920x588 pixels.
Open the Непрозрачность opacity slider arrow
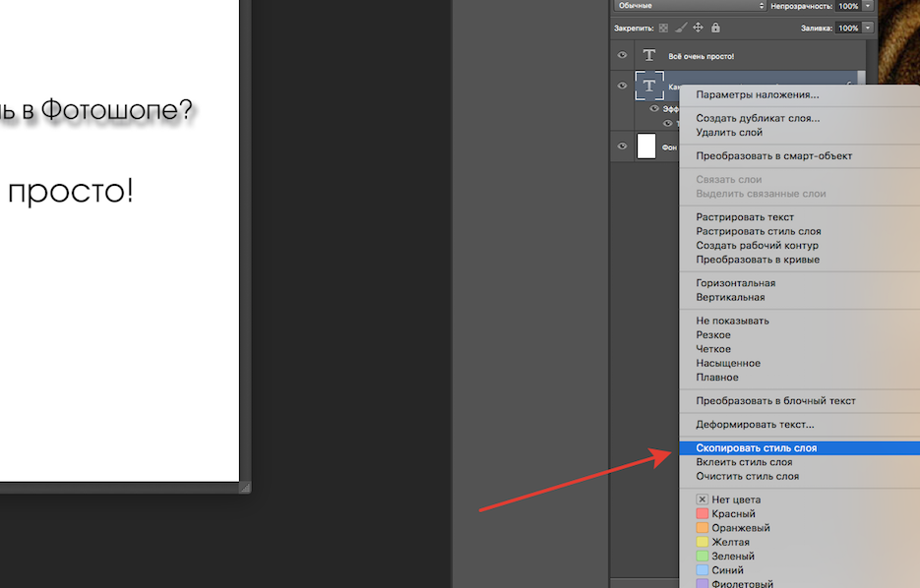point(868,6)
